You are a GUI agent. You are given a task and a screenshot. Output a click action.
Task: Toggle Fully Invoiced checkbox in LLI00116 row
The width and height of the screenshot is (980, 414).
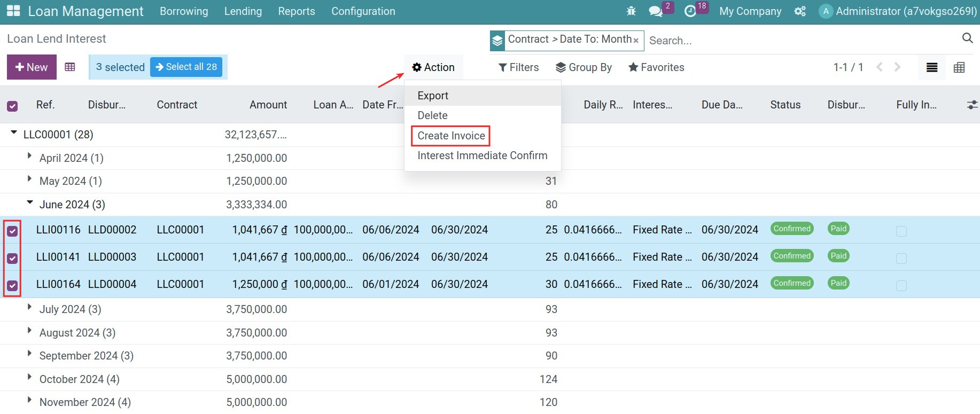[x=901, y=231]
